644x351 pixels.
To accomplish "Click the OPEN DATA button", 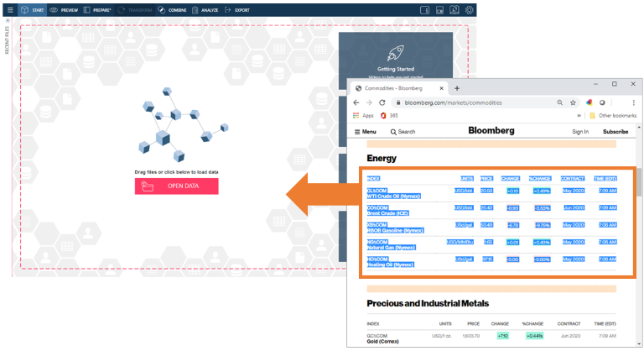I will tap(177, 186).
